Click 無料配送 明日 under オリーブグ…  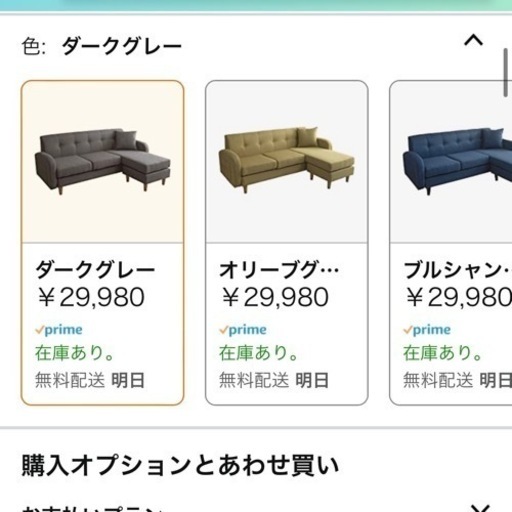point(274,380)
